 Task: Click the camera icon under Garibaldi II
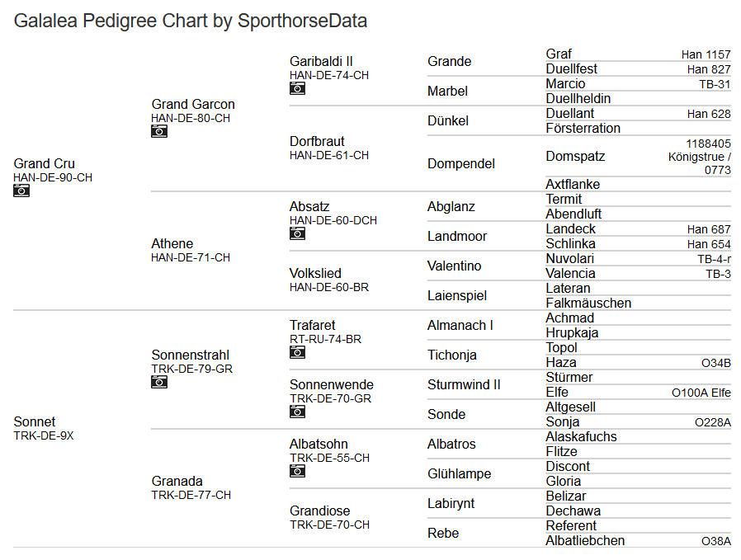tap(297, 88)
